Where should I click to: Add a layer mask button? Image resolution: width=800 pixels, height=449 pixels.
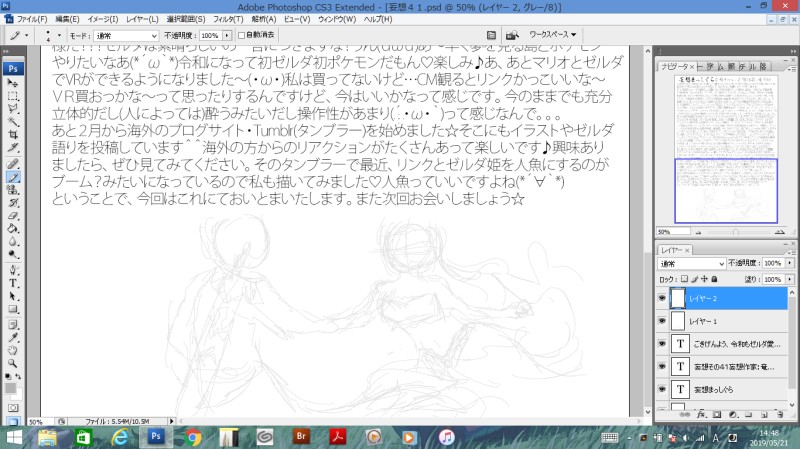(717, 415)
